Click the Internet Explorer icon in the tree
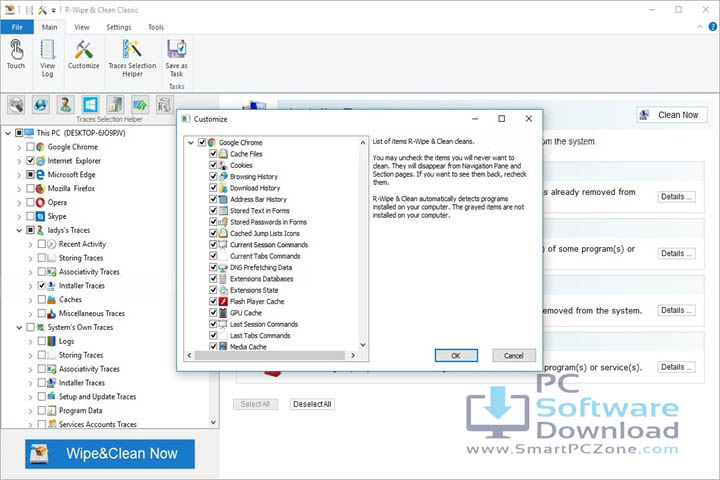Viewport: 720px width, 480px height. (x=40, y=161)
